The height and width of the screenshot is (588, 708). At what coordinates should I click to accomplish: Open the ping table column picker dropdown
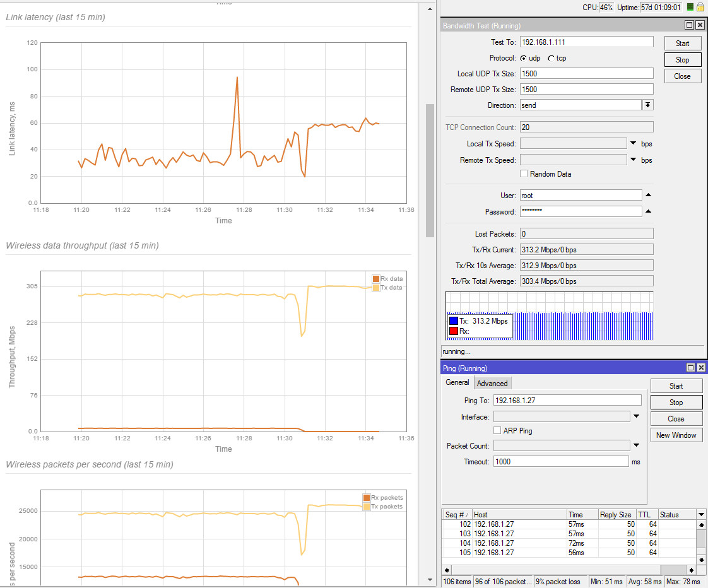point(701,514)
